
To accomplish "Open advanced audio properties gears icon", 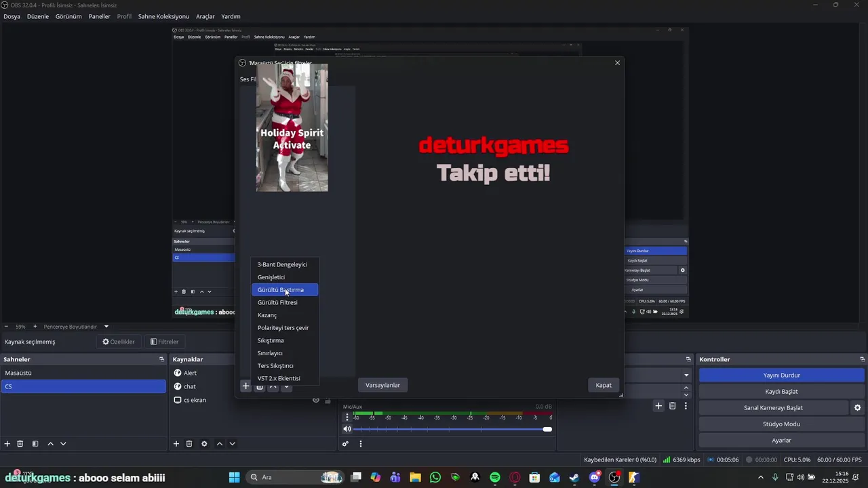I will tap(345, 444).
